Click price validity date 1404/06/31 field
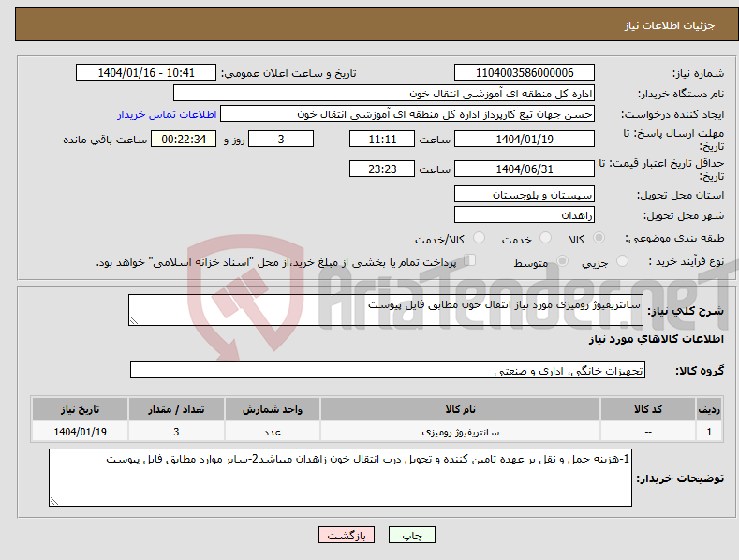The height and width of the screenshot is (560, 739). coord(525,169)
